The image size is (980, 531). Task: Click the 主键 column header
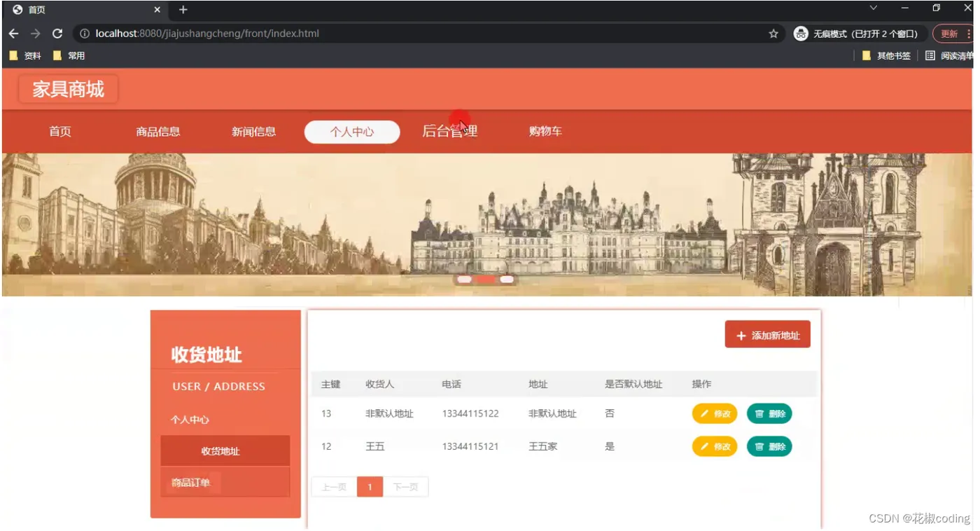330,385
